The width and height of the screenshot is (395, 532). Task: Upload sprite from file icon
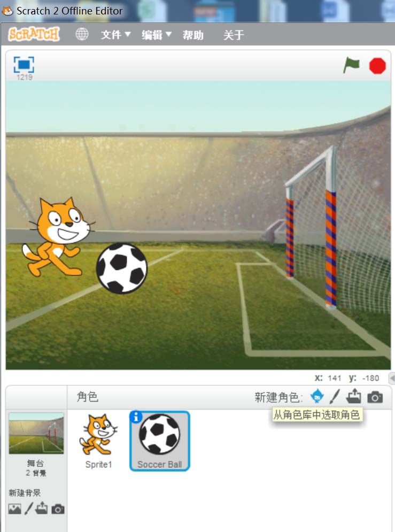pos(353,396)
